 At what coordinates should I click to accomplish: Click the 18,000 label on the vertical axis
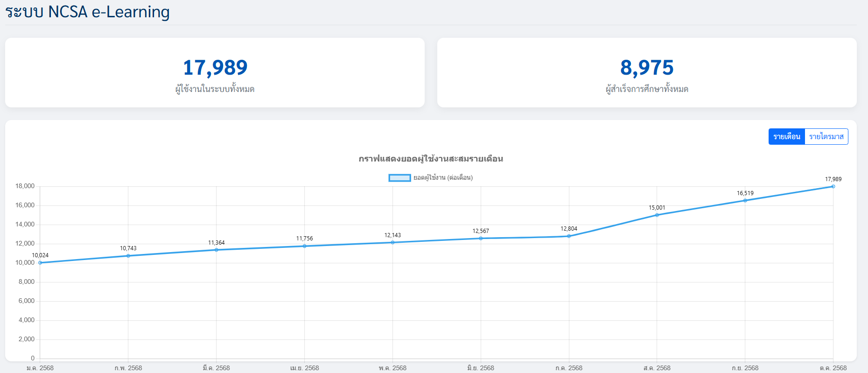point(25,186)
